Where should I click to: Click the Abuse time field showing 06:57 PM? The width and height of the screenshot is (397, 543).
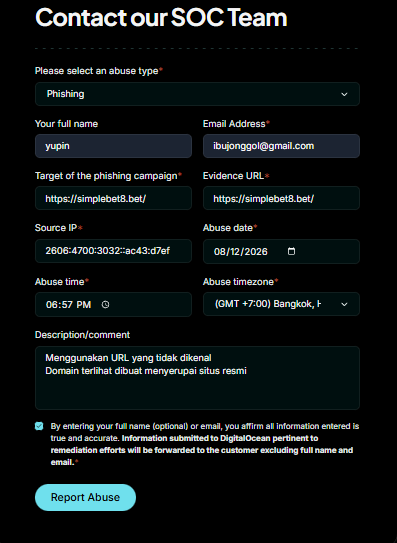pyautogui.click(x=113, y=304)
